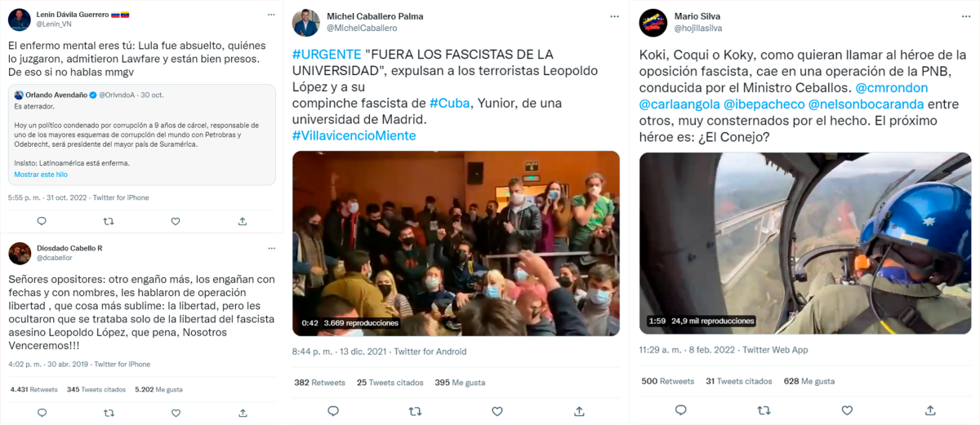Play the helicopter cockpit video
The image size is (980, 425).
[x=804, y=243]
